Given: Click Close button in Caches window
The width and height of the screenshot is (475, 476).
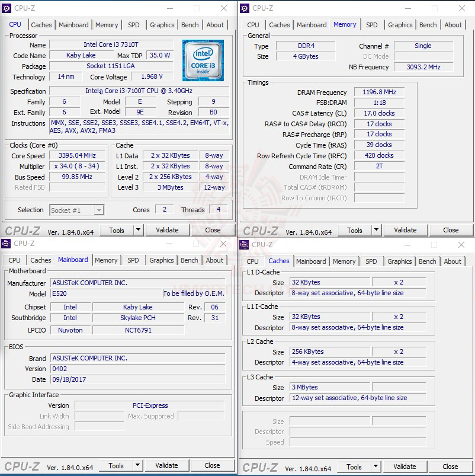Looking at the screenshot, I should (450, 467).
